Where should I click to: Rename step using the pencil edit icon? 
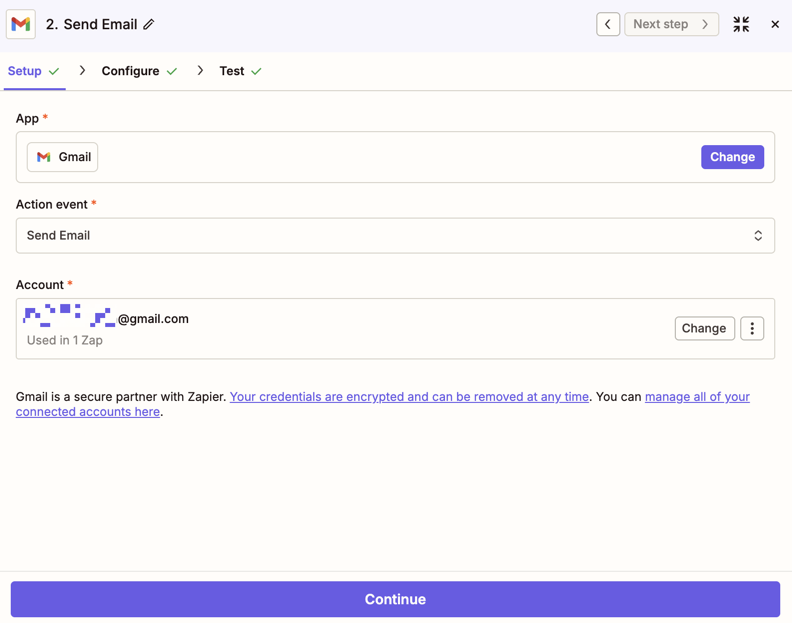148,24
